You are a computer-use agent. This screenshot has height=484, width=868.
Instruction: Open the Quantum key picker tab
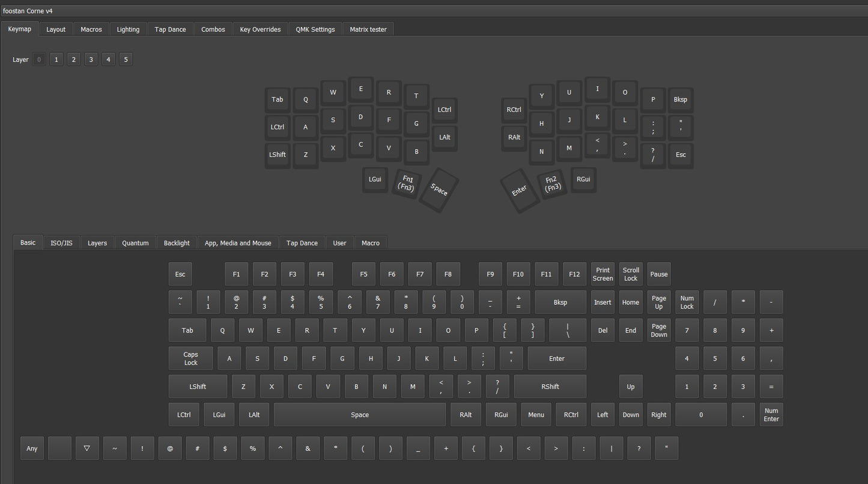(135, 242)
